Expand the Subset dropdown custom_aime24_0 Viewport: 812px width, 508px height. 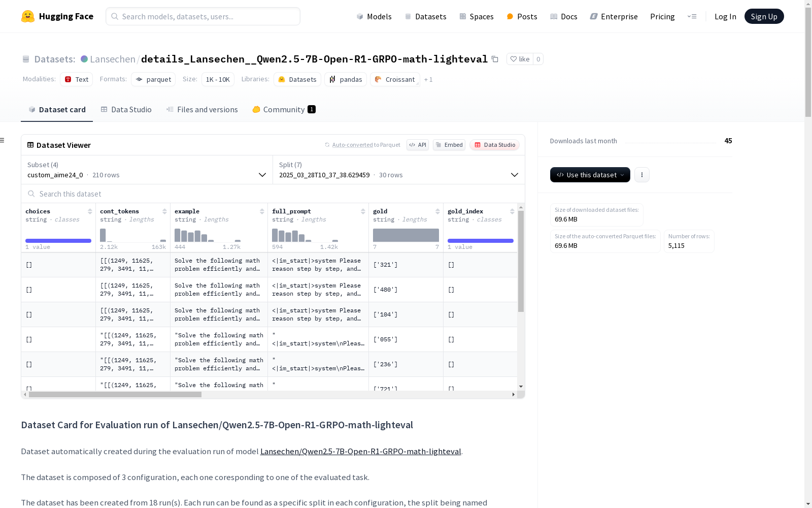(x=147, y=170)
